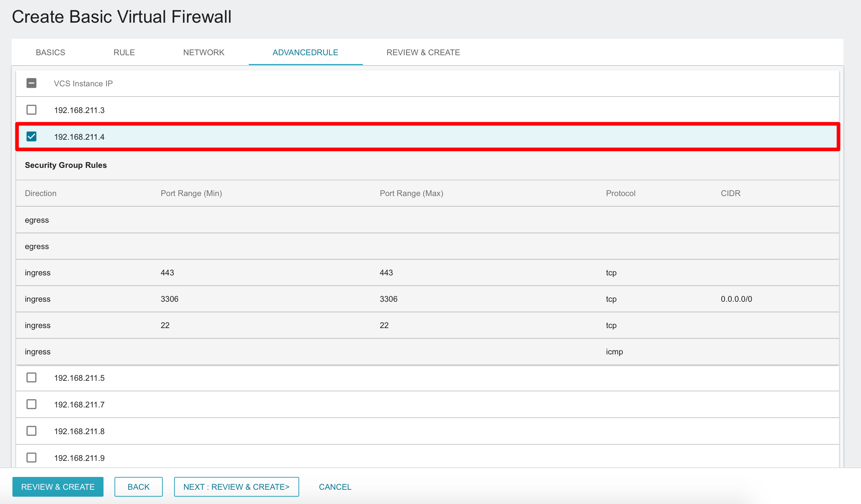This screenshot has height=504, width=861.
Task: Click the 192.168.211.5 IP text
Action: pos(79,378)
